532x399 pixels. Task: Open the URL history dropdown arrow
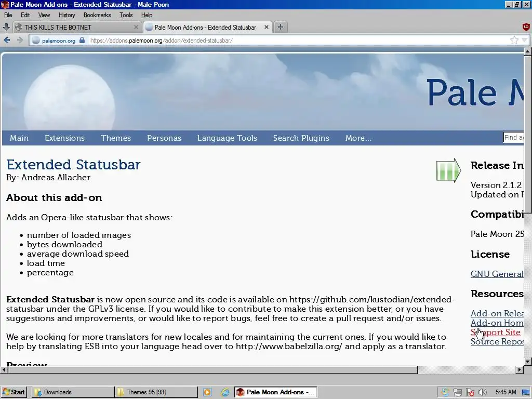pos(525,41)
